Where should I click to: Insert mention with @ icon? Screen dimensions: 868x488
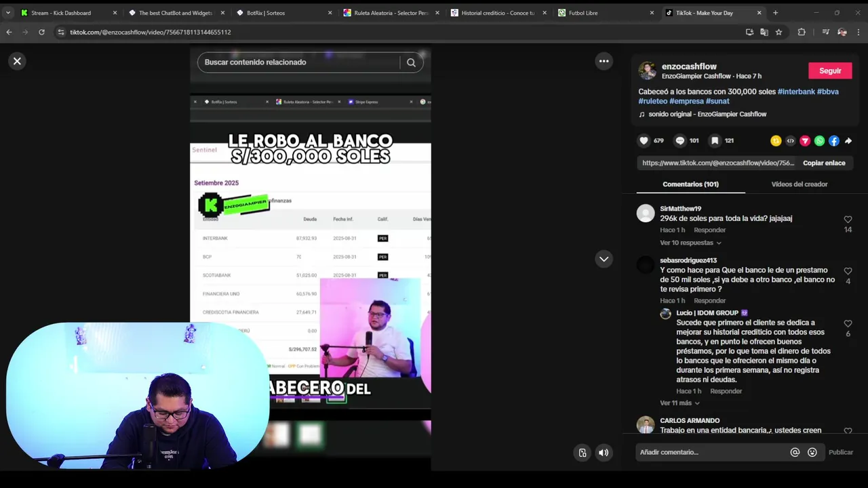(795, 452)
